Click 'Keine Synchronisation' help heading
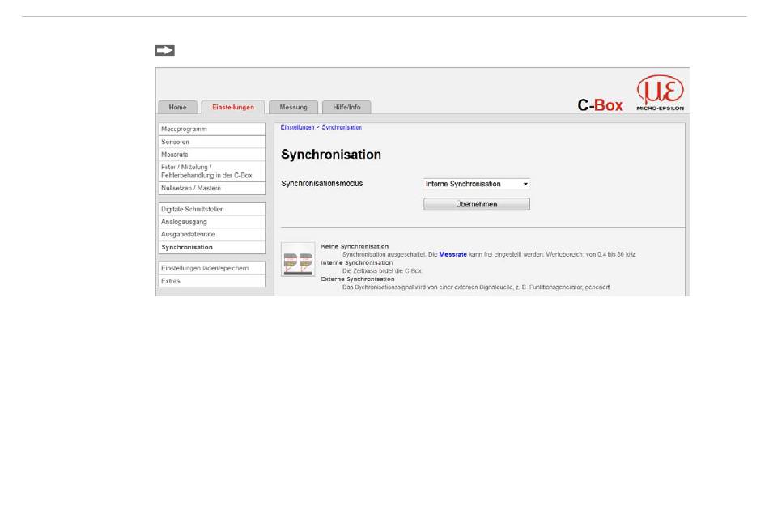This screenshot has height=532, width=769. tap(355, 246)
